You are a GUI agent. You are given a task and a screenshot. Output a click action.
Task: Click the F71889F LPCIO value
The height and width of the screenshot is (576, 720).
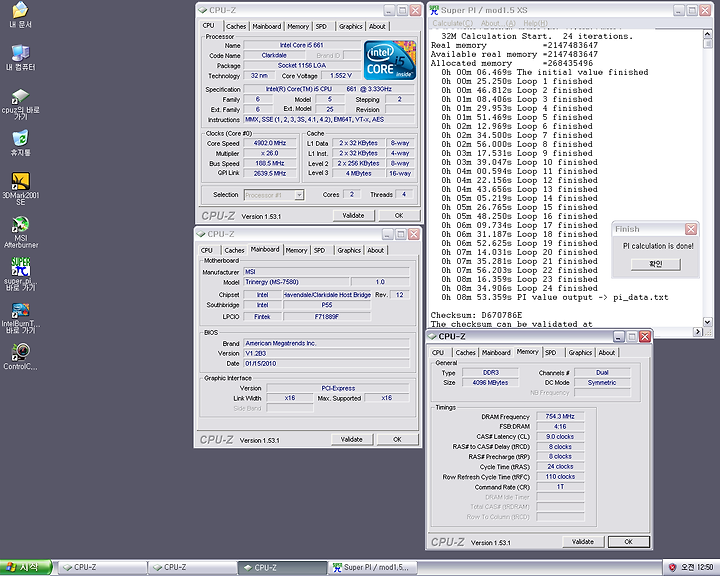click(327, 316)
